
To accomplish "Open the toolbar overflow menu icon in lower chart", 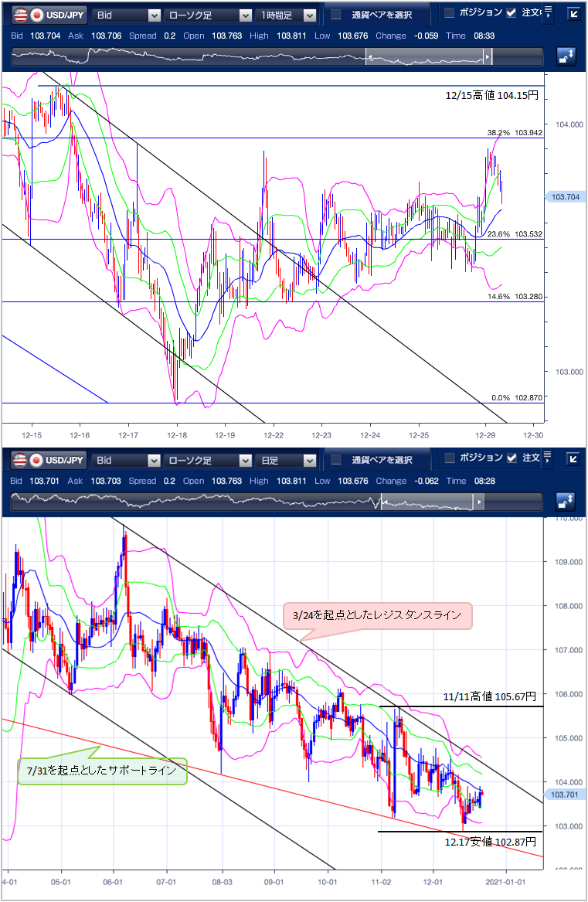I will pyautogui.click(x=548, y=458).
